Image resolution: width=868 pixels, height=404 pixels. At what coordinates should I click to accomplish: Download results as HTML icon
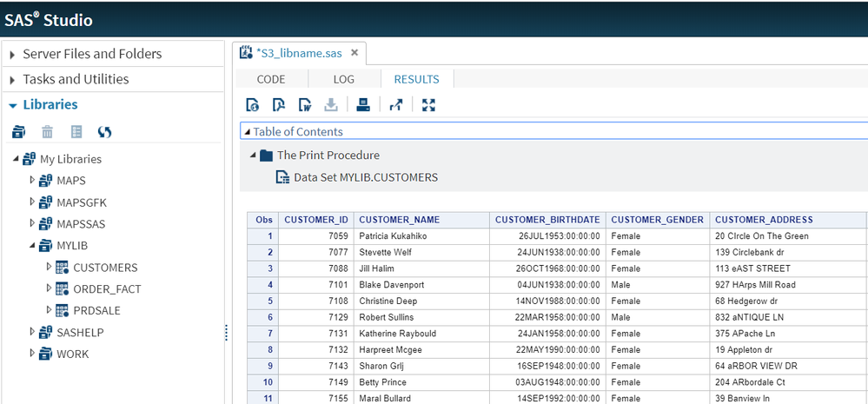(x=252, y=105)
